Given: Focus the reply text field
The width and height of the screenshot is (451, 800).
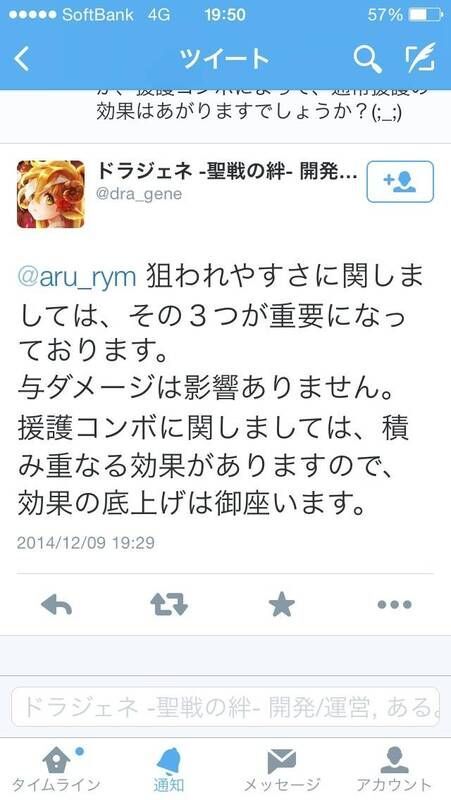Looking at the screenshot, I should tap(225, 707).
